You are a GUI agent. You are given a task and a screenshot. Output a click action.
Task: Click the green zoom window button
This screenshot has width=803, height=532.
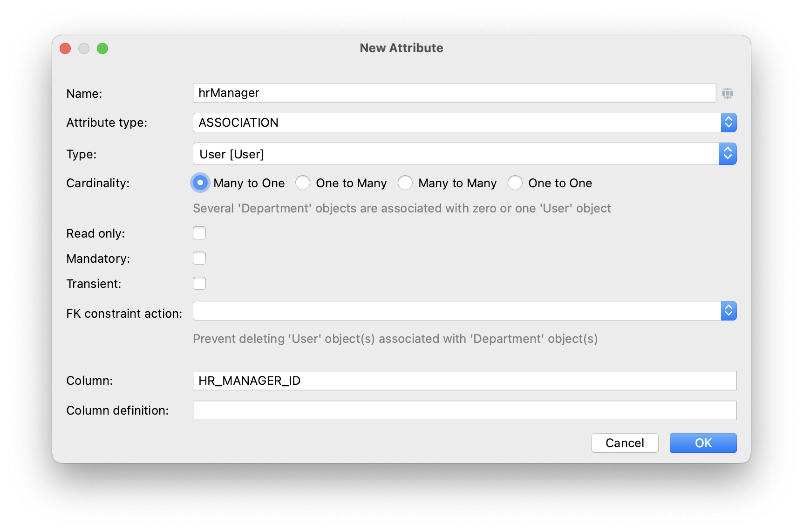click(x=102, y=48)
